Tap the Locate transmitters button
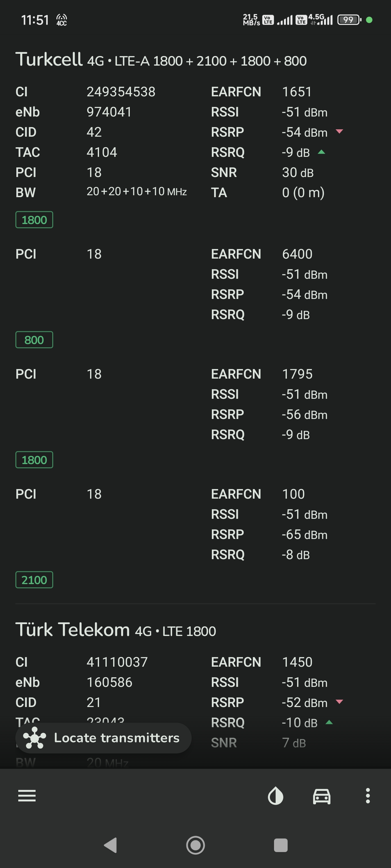Image resolution: width=391 pixels, height=868 pixels. coord(104,738)
